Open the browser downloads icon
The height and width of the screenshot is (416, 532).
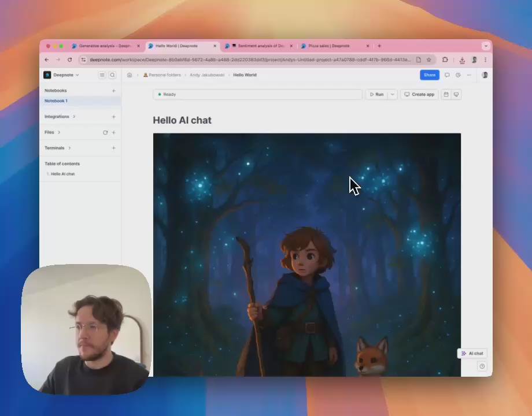[462, 60]
